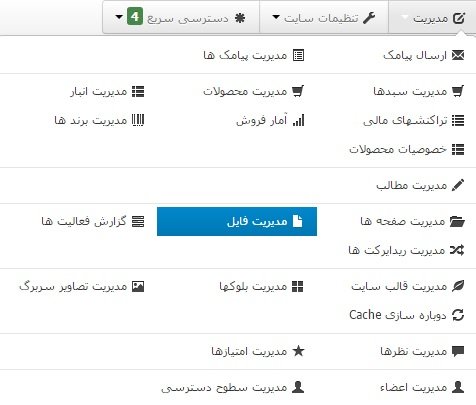Expand the مدیریت dropdown arrow
476x405 pixels.
[x=405, y=17]
